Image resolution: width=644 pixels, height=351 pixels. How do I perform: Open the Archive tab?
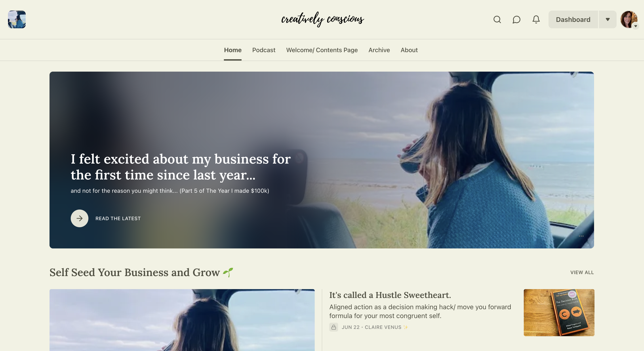tap(379, 50)
